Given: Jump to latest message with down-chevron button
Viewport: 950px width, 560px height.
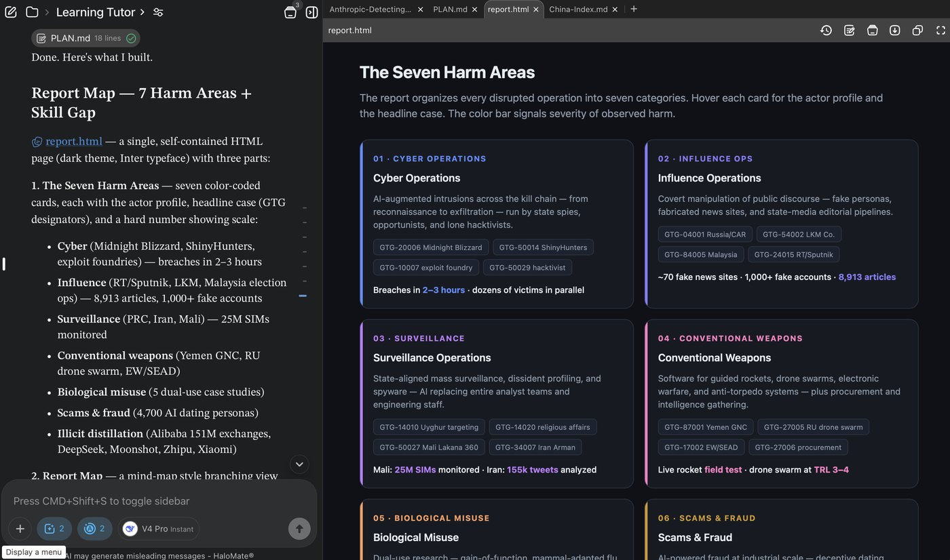Looking at the screenshot, I should tap(299, 464).
